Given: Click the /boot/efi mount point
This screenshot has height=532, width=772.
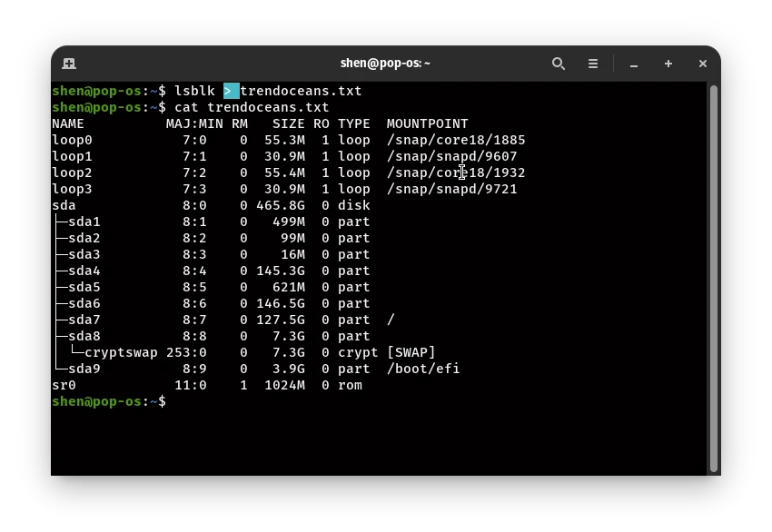Looking at the screenshot, I should coord(423,369).
